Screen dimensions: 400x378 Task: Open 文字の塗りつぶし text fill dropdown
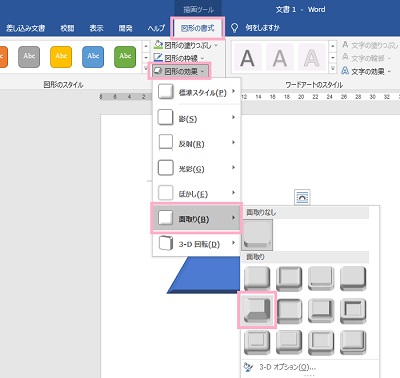point(370,45)
